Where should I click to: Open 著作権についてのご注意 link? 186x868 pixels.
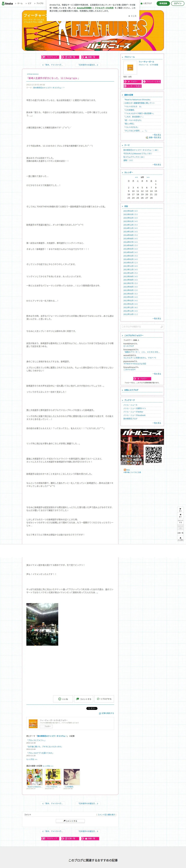pyautogui.click(x=132, y=472)
